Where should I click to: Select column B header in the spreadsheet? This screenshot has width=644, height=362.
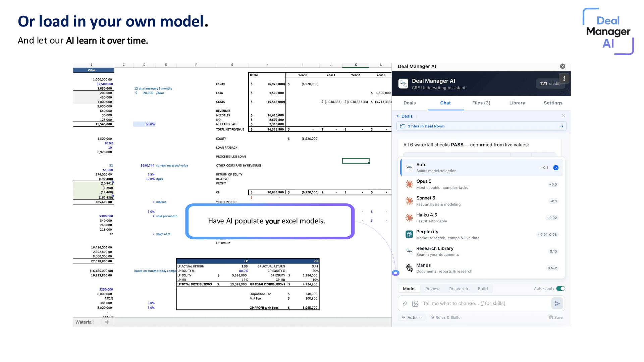pyautogui.click(x=92, y=65)
